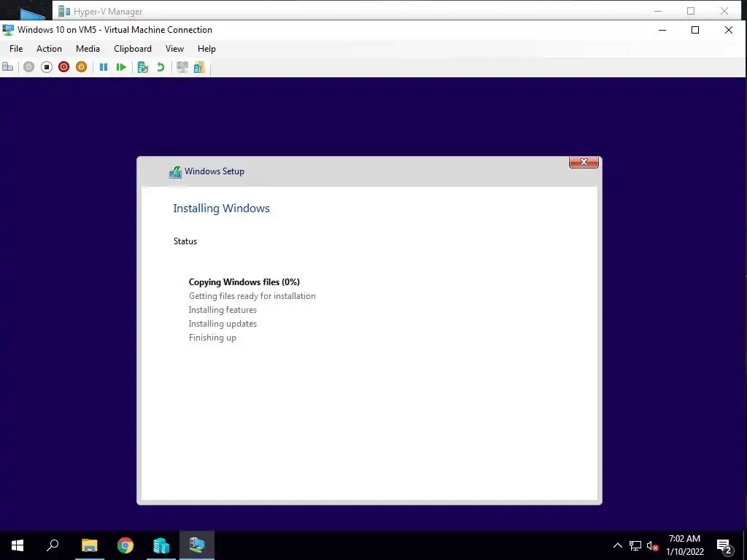The height and width of the screenshot is (560, 747).
Task: Click the muted volume tray icon
Action: tap(652, 545)
